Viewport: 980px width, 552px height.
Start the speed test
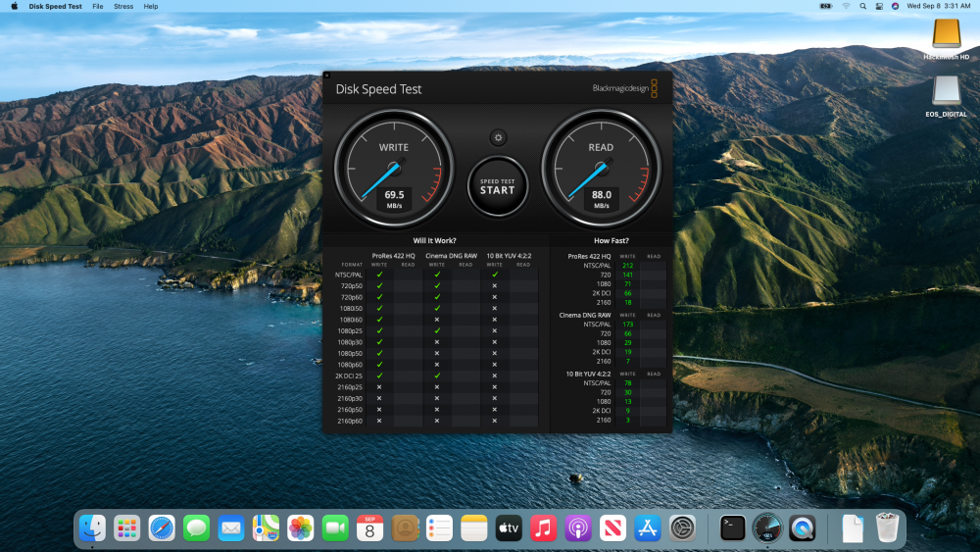tap(498, 186)
